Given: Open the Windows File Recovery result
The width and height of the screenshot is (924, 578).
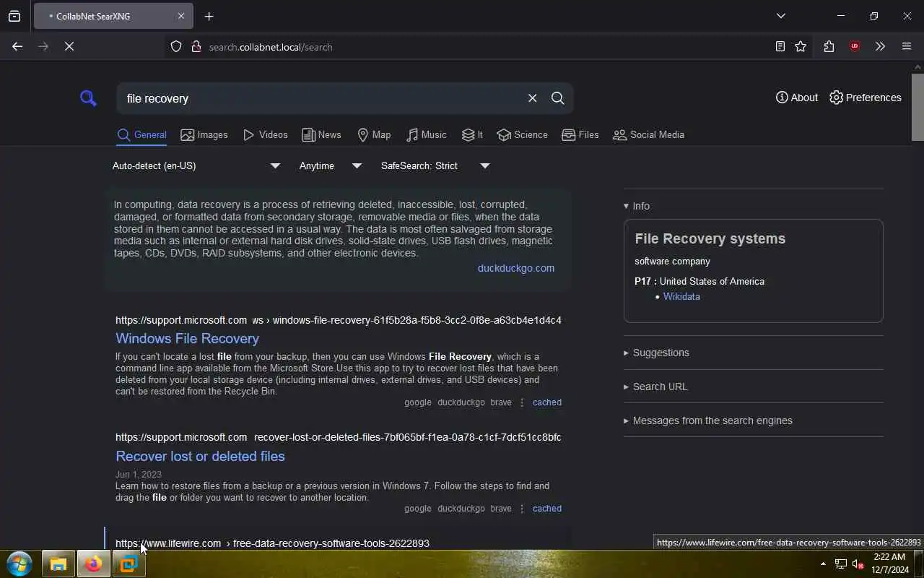Looking at the screenshot, I should pyautogui.click(x=187, y=338).
